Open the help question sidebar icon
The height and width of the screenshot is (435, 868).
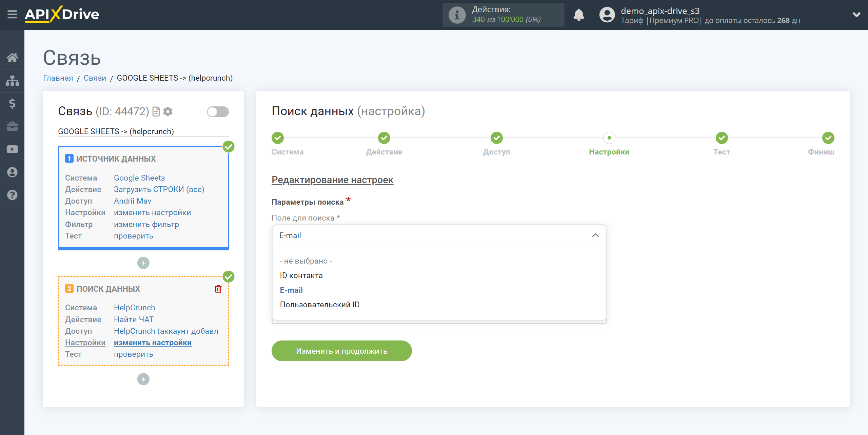(12, 195)
